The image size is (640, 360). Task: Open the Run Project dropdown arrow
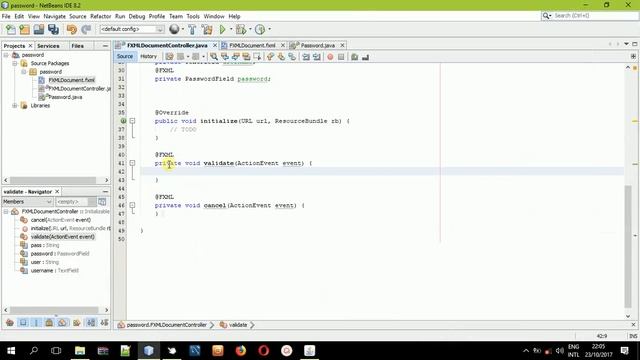231,29
